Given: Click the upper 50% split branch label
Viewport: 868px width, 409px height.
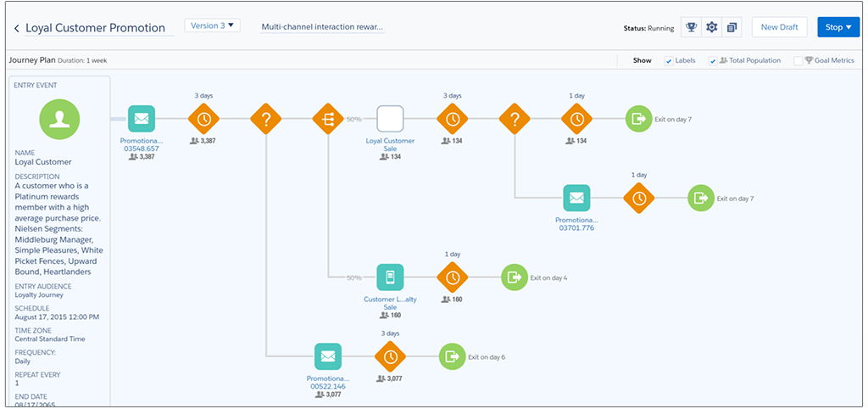Looking at the screenshot, I should click(354, 119).
